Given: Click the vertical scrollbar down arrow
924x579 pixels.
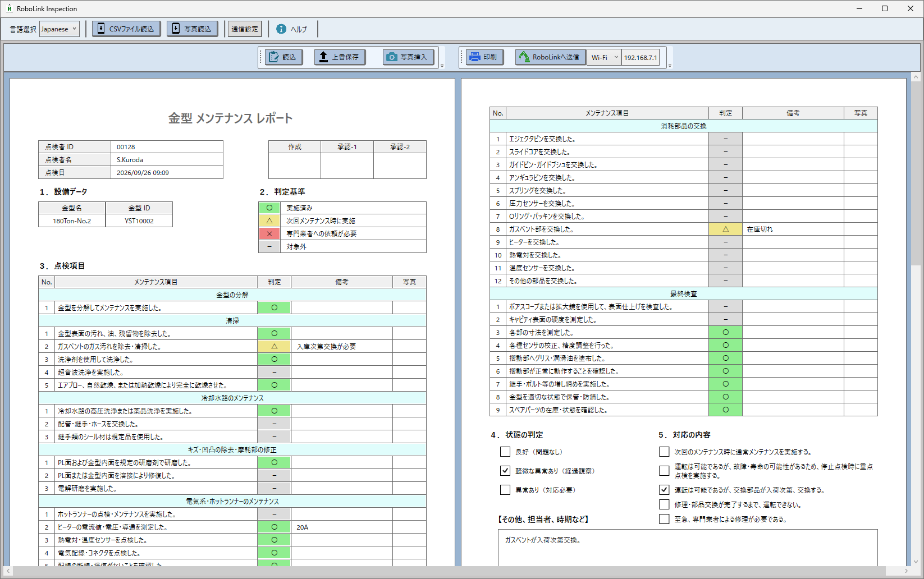Looking at the screenshot, I should point(916,561).
